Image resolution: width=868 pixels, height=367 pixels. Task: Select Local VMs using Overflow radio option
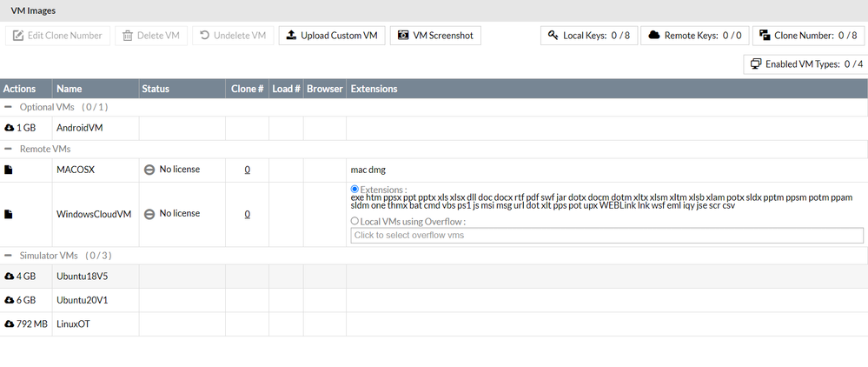tap(354, 222)
